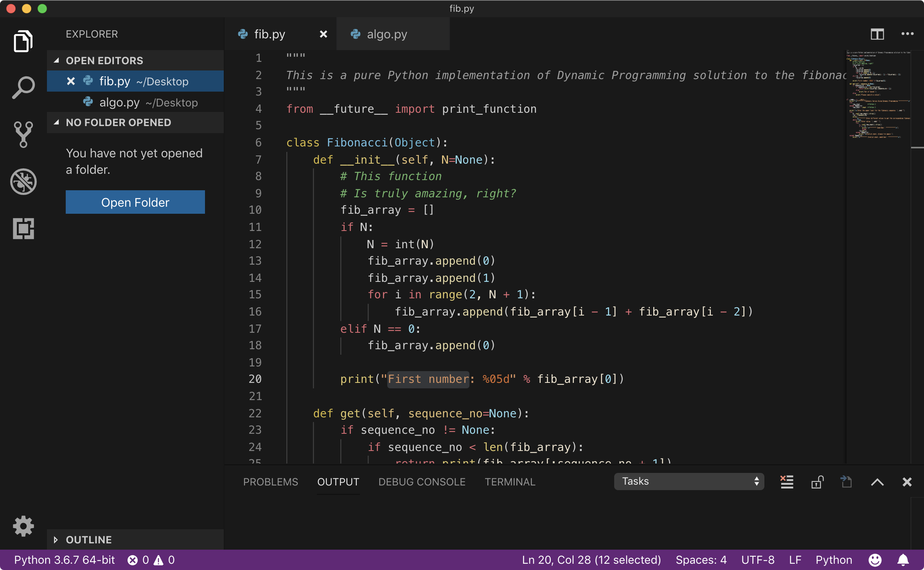Click the editor vertical scrollbar

917,256
